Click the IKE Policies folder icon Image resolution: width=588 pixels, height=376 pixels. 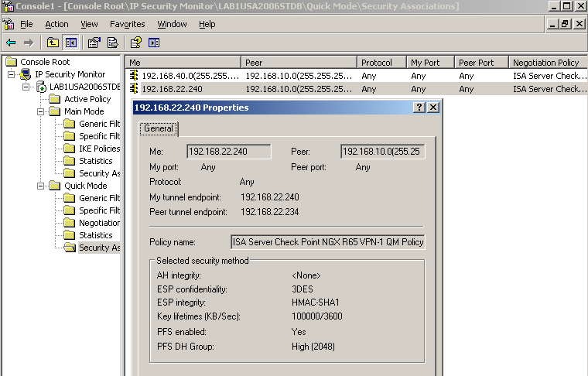click(x=70, y=149)
